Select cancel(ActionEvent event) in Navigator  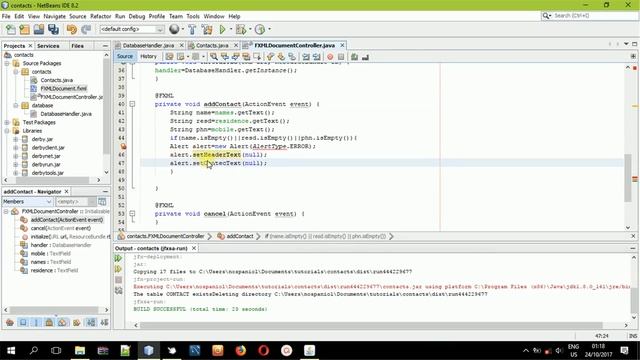(60, 228)
